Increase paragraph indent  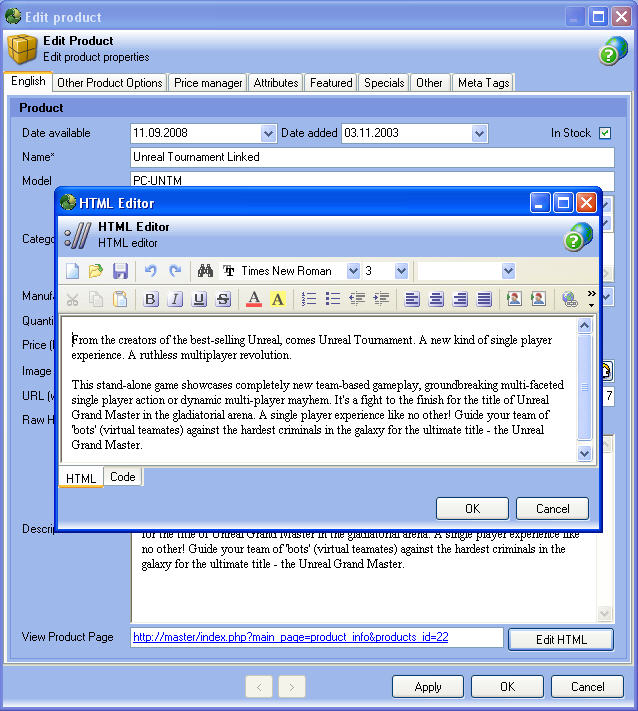point(381,299)
